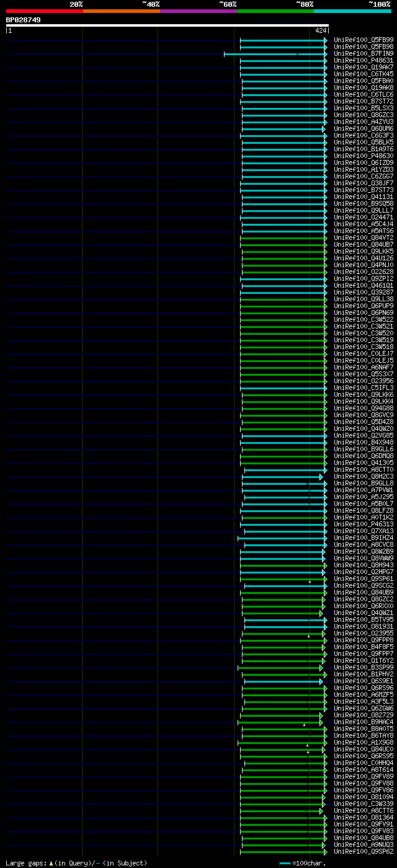The height and width of the screenshot is (868, 397).
Task: Click the UniRef100_Q9LKK5 label
Action: click(364, 251)
